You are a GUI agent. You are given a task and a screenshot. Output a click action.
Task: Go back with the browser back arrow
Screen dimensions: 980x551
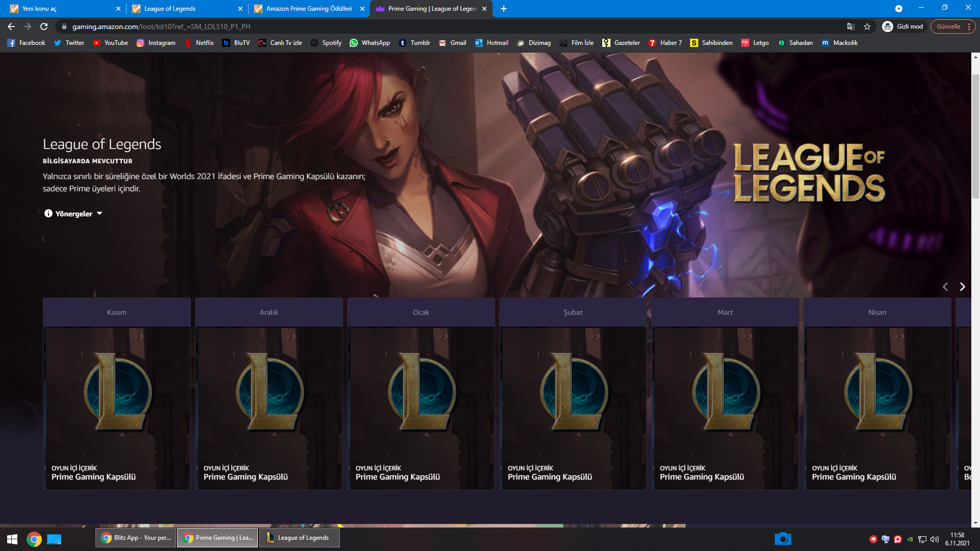11,27
